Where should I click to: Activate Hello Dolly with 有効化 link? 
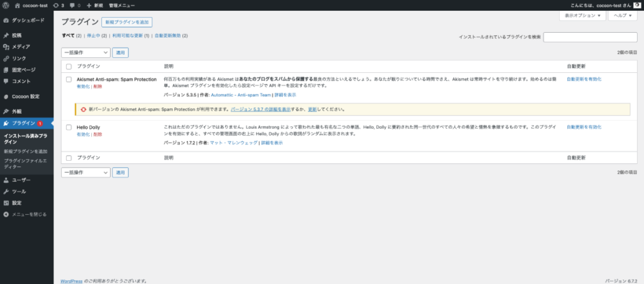coord(83,134)
